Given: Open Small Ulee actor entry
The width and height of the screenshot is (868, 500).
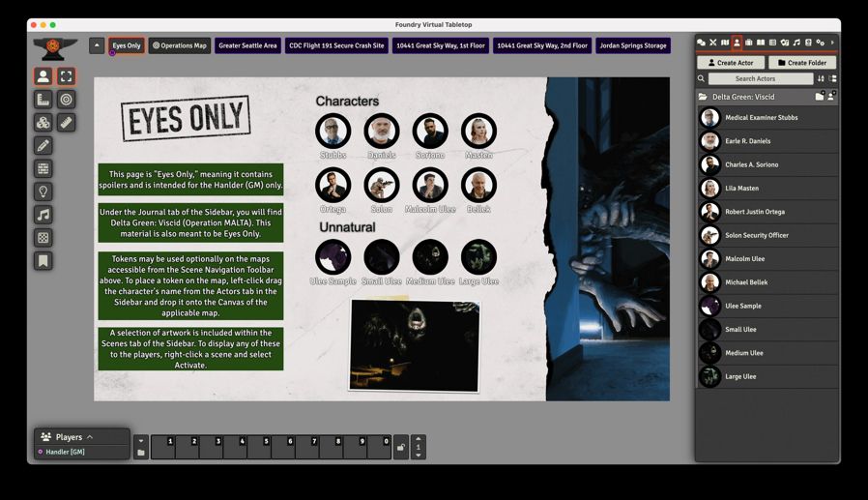Looking at the screenshot, I should point(767,330).
